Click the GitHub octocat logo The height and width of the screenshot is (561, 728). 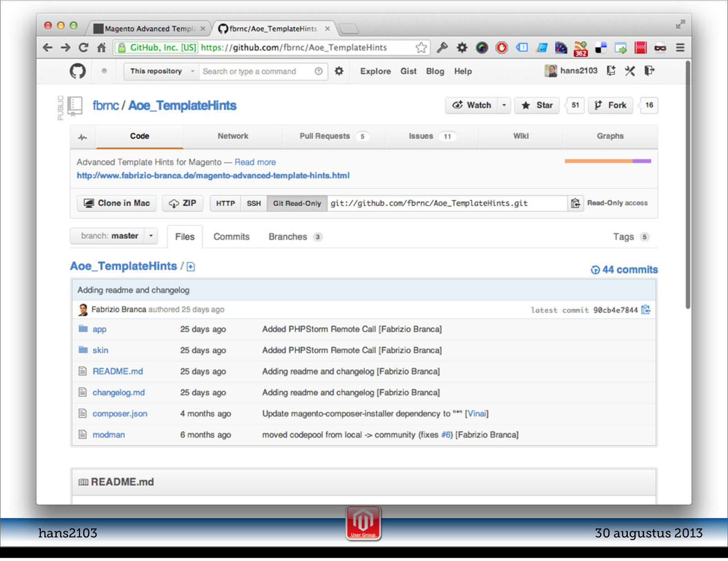[x=78, y=71]
